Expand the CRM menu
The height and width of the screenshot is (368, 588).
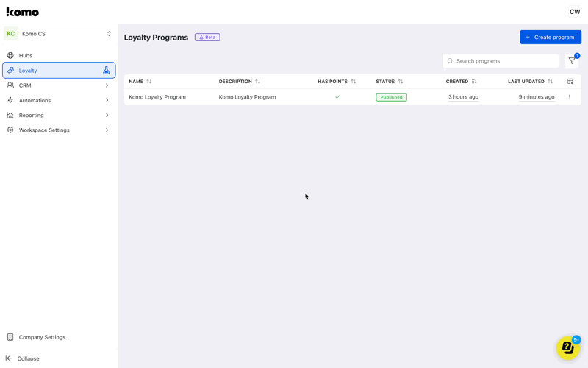[x=59, y=85]
